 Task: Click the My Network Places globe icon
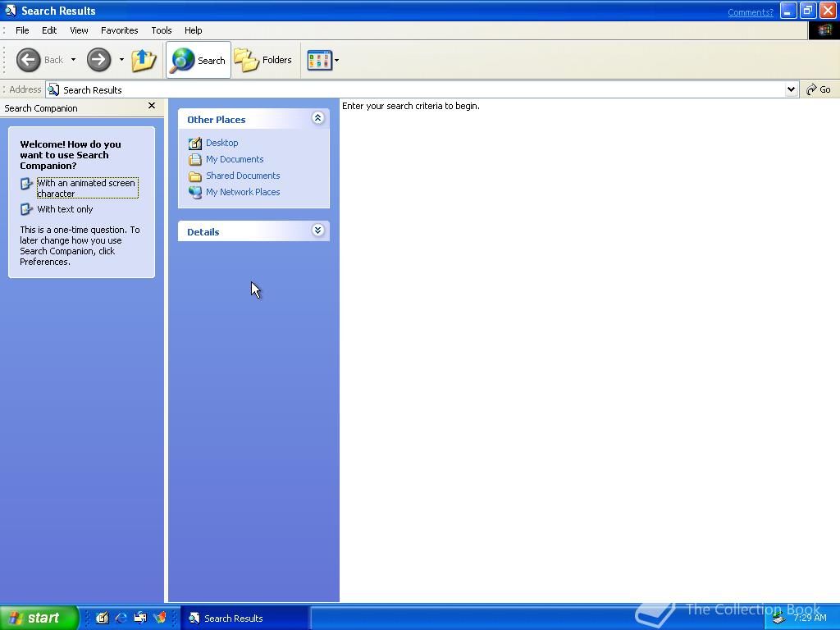pos(195,192)
